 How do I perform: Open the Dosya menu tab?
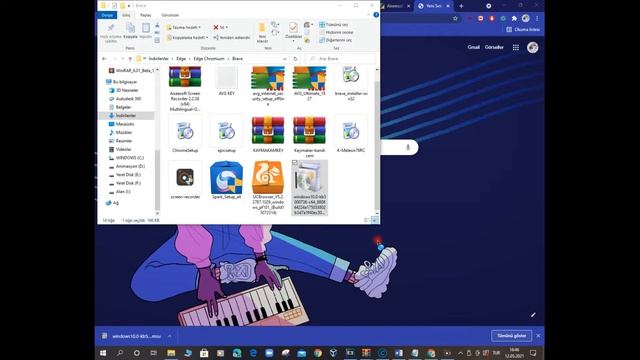click(x=107, y=15)
